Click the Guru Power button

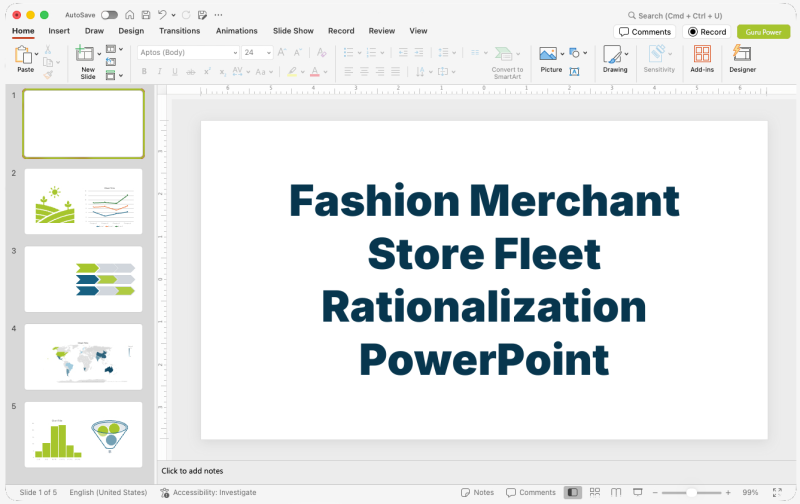coord(763,32)
